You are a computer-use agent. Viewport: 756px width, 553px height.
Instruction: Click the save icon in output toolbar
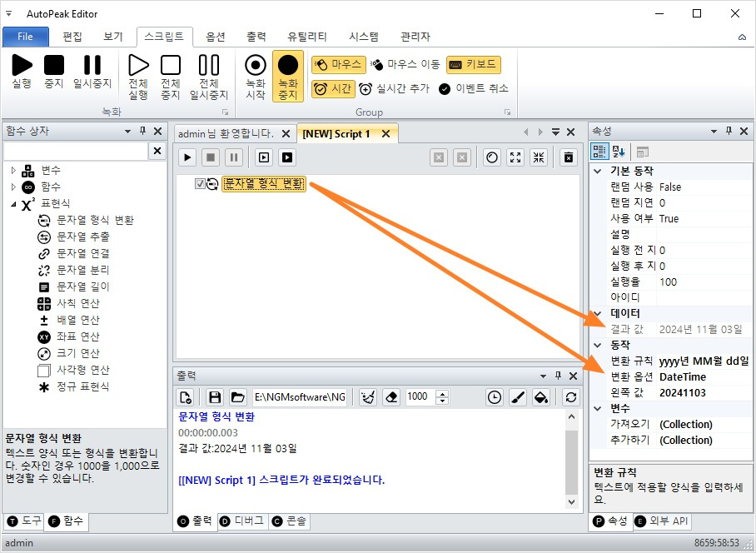coord(215,397)
